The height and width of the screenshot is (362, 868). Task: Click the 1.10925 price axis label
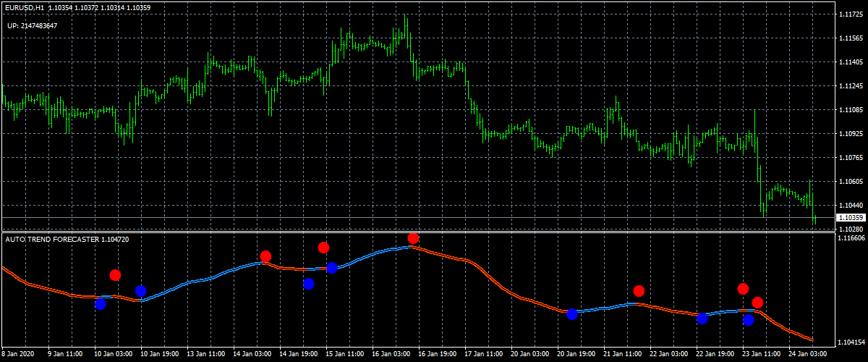tap(850, 134)
